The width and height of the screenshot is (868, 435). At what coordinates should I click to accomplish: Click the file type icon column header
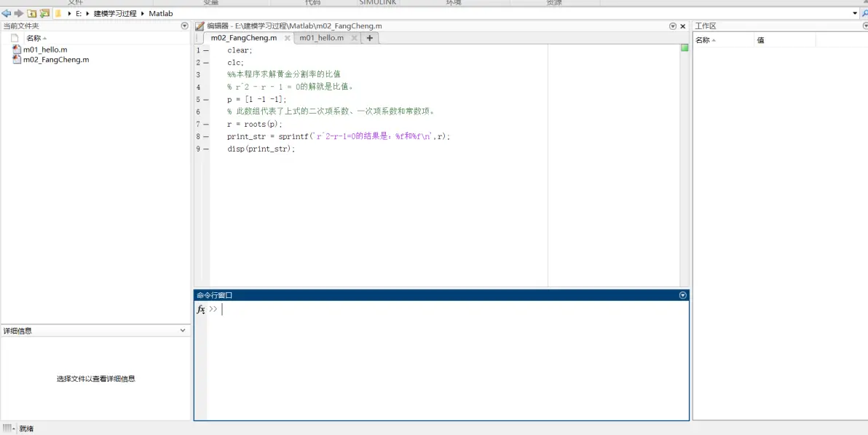point(15,38)
